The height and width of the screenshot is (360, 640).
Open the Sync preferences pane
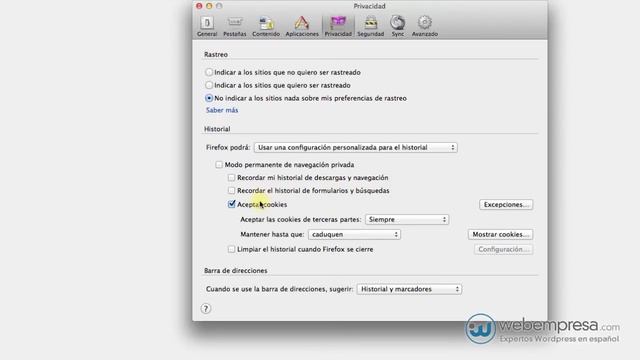click(398, 26)
